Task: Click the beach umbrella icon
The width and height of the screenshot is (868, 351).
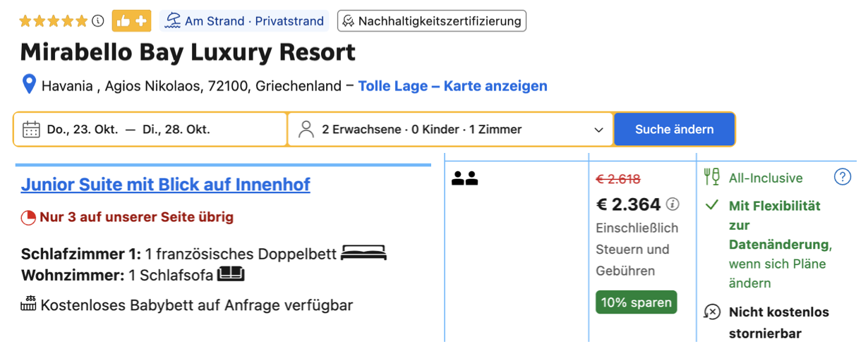Action: tap(173, 21)
